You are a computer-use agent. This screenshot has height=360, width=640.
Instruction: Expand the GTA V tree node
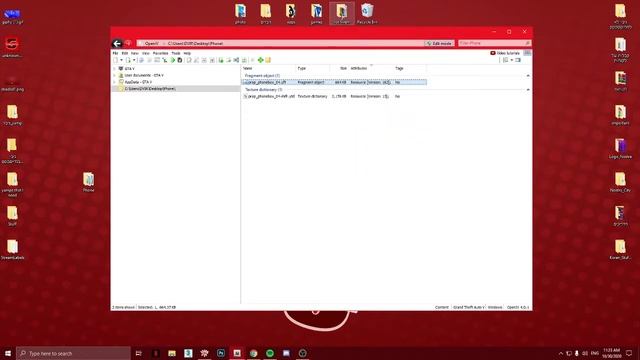click(x=114, y=69)
